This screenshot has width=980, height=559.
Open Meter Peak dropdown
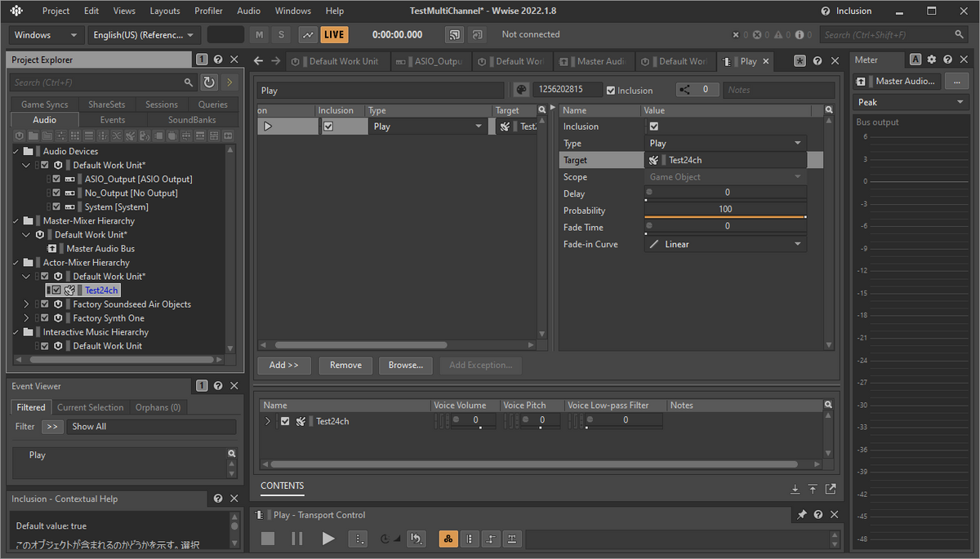911,102
